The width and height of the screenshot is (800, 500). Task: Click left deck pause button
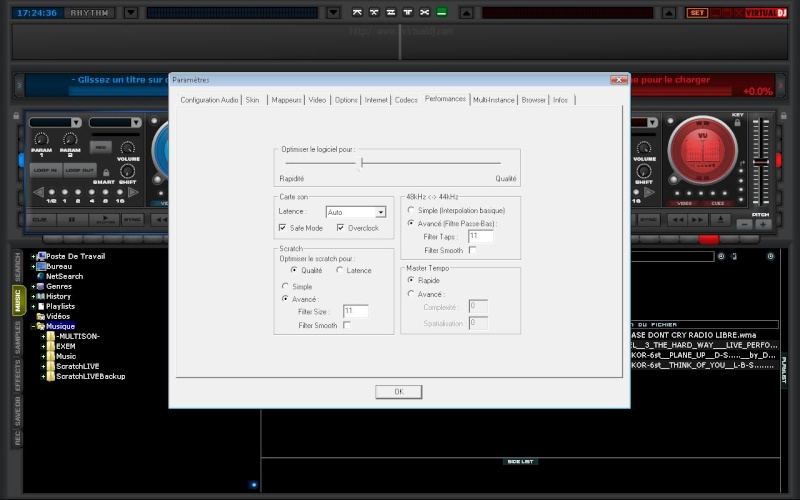click(71, 220)
